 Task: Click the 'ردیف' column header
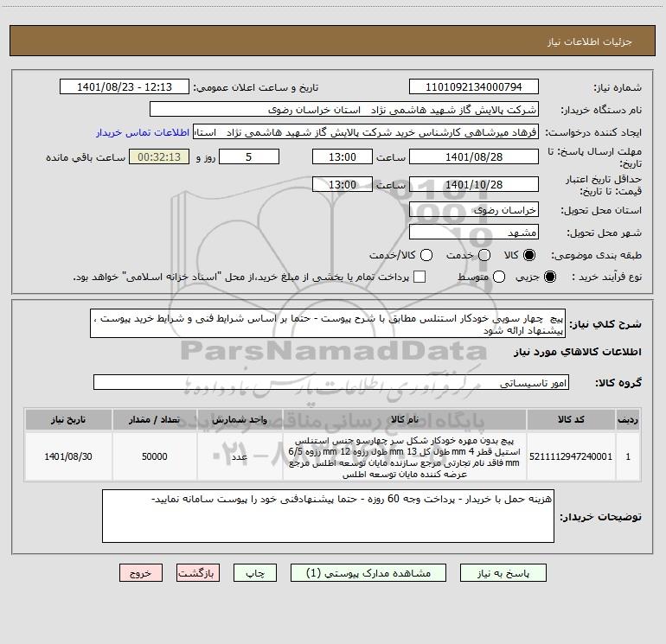pyautogui.click(x=628, y=419)
